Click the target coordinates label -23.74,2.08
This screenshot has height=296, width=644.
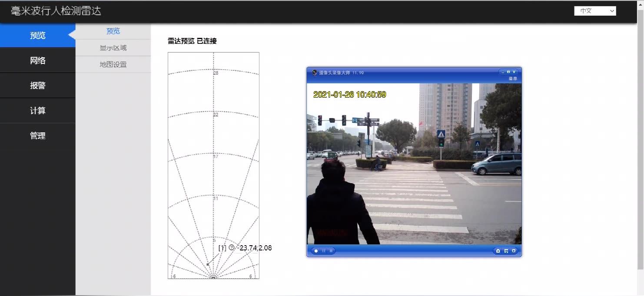click(x=254, y=248)
